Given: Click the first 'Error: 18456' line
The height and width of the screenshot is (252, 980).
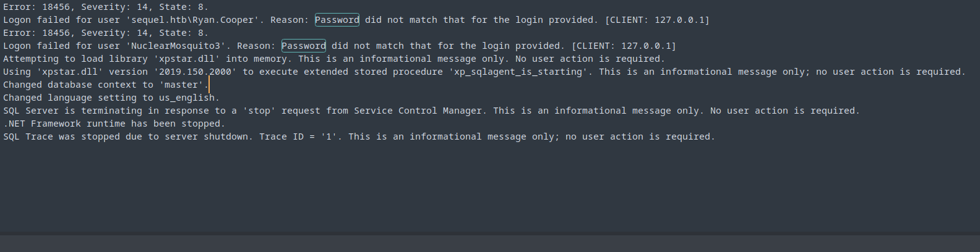Looking at the screenshot, I should (106, 7).
